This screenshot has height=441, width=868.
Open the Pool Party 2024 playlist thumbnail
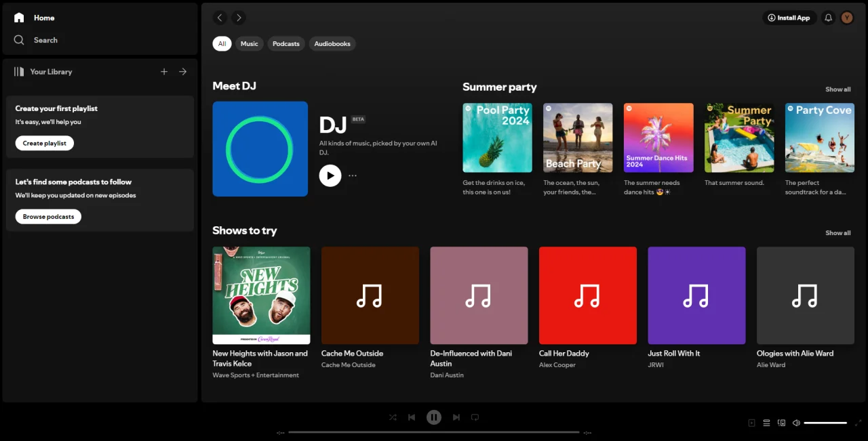click(497, 138)
